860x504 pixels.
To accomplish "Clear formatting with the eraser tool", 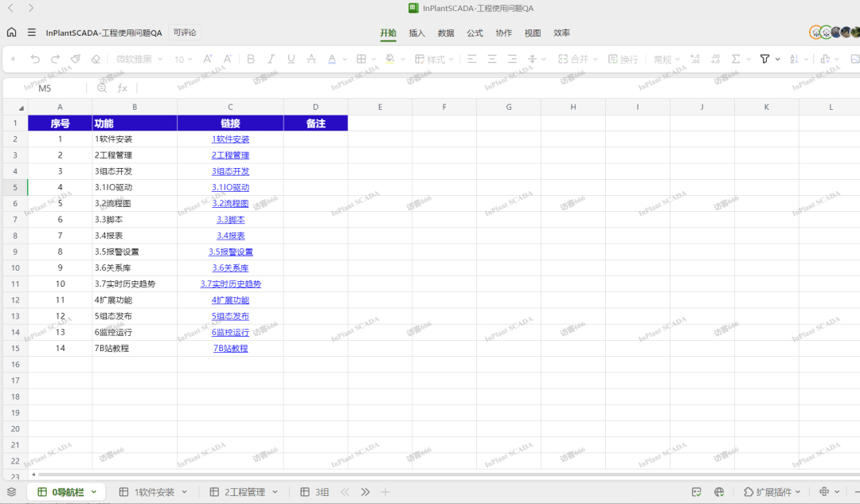I will (x=96, y=59).
